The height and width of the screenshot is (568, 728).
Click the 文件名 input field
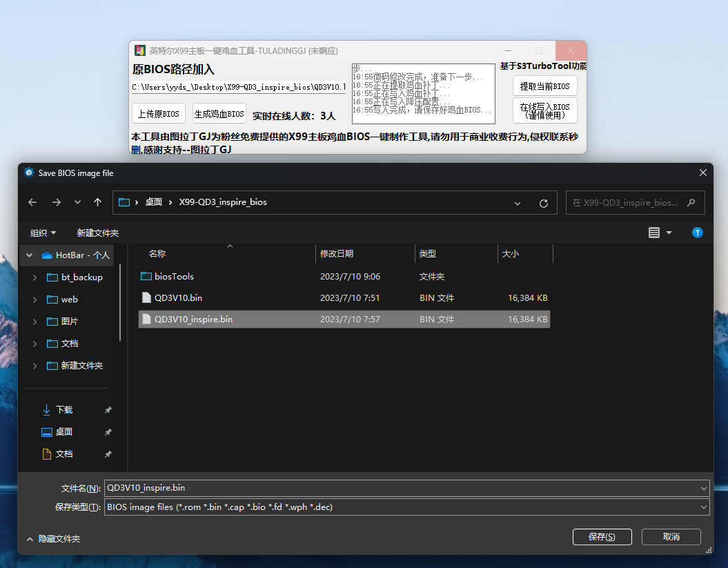[400, 488]
